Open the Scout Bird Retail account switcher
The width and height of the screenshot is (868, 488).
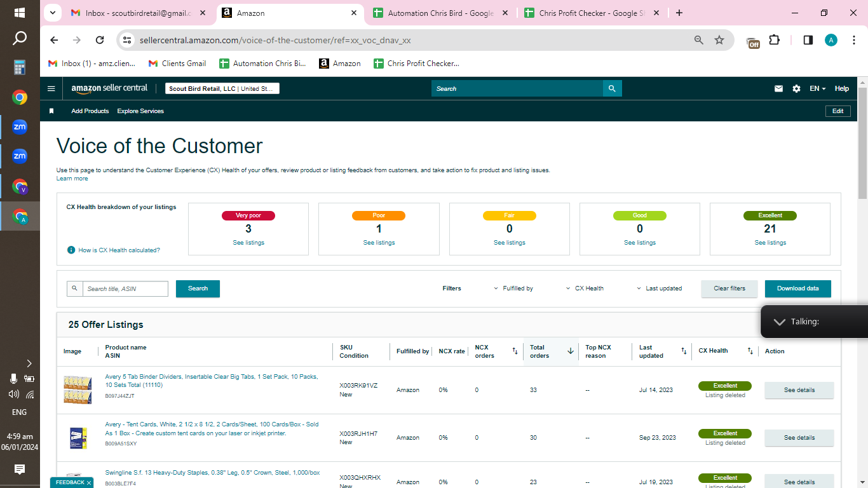click(x=222, y=89)
